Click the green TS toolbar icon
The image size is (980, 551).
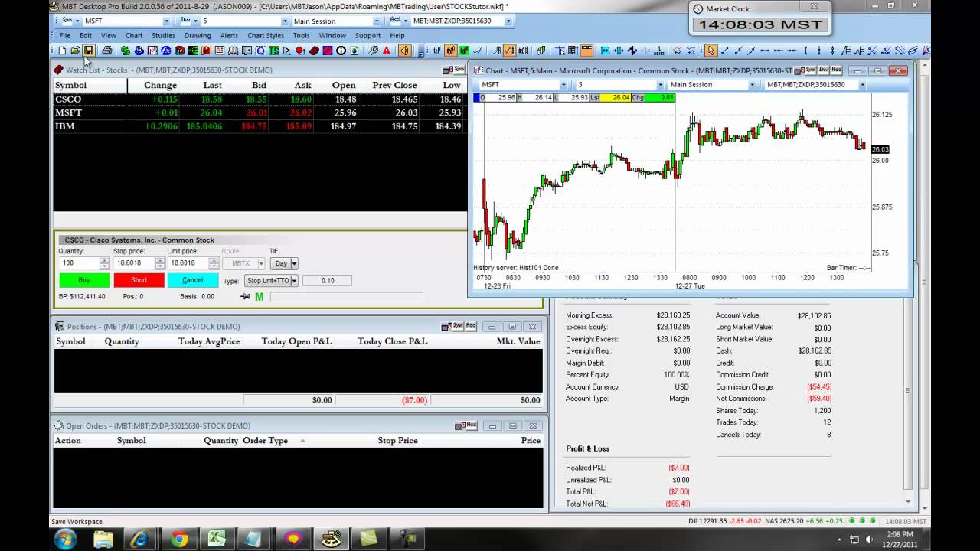click(x=273, y=51)
